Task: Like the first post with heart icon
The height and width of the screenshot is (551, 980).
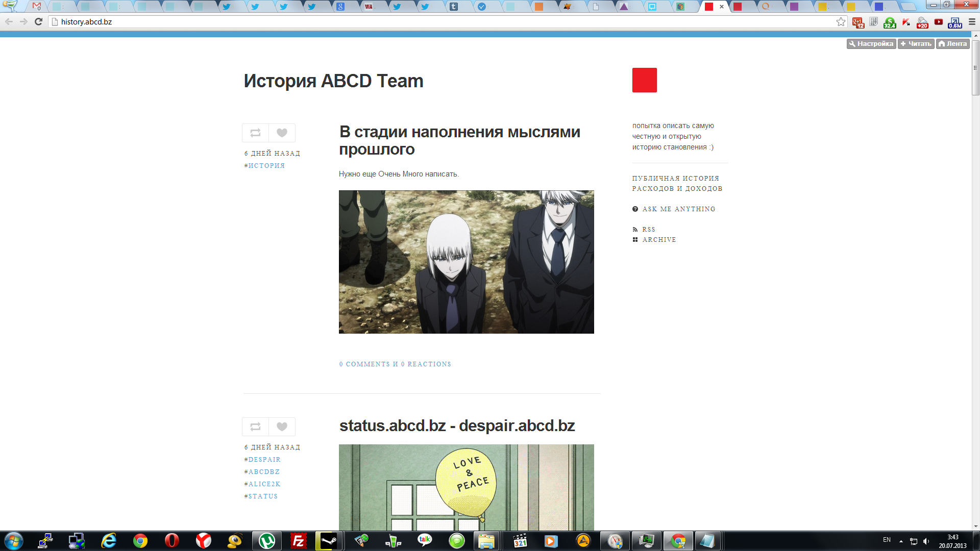Action: (282, 133)
